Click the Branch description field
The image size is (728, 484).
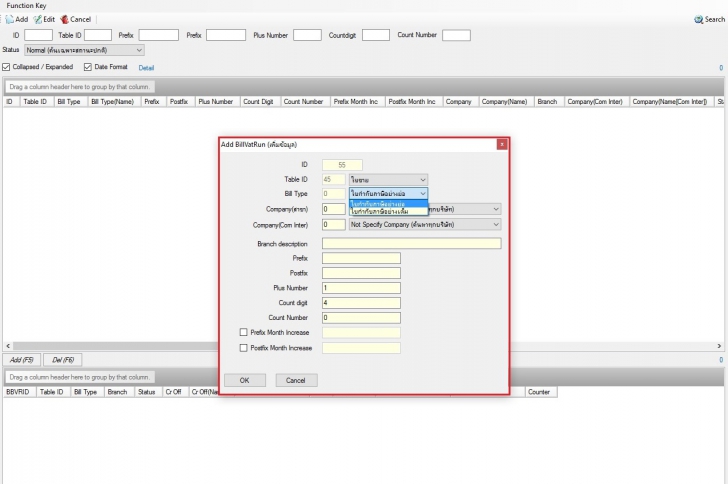coord(412,243)
